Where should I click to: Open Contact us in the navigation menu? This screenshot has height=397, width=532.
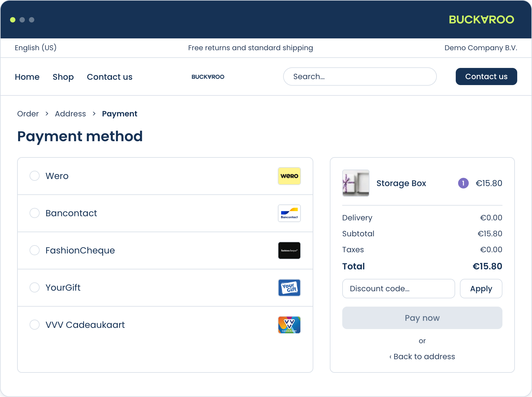[x=110, y=77]
